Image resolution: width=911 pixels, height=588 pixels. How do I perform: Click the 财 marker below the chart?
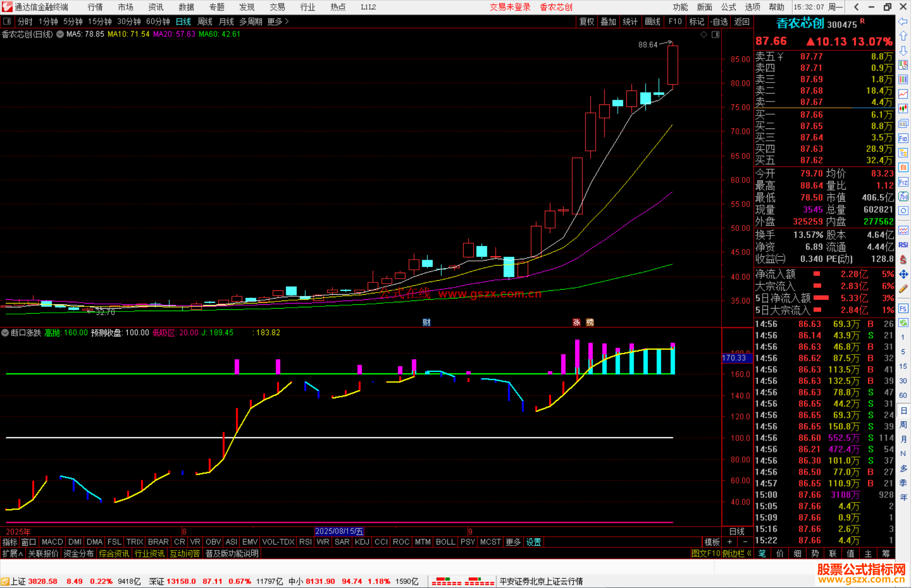tap(426, 322)
